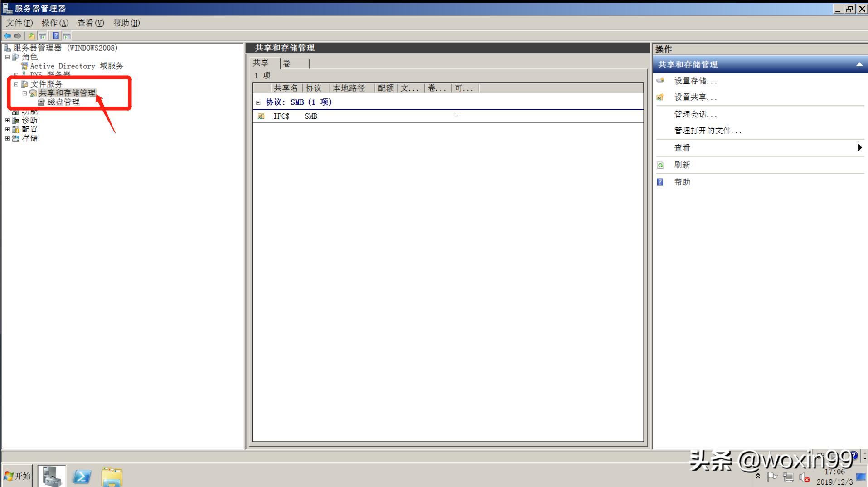Toggle the show/hide console tree toolbar button
868x487 pixels.
(x=42, y=36)
